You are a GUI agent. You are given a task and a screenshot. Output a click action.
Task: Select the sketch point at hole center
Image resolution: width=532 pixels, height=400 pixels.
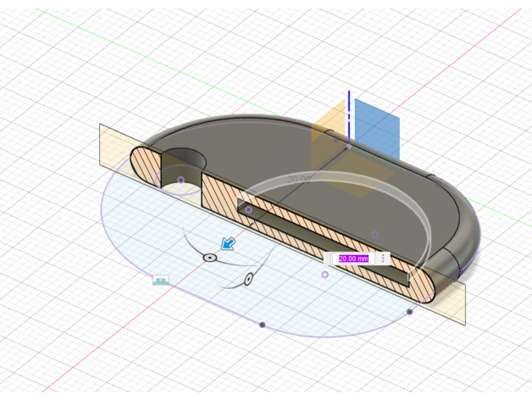180,180
